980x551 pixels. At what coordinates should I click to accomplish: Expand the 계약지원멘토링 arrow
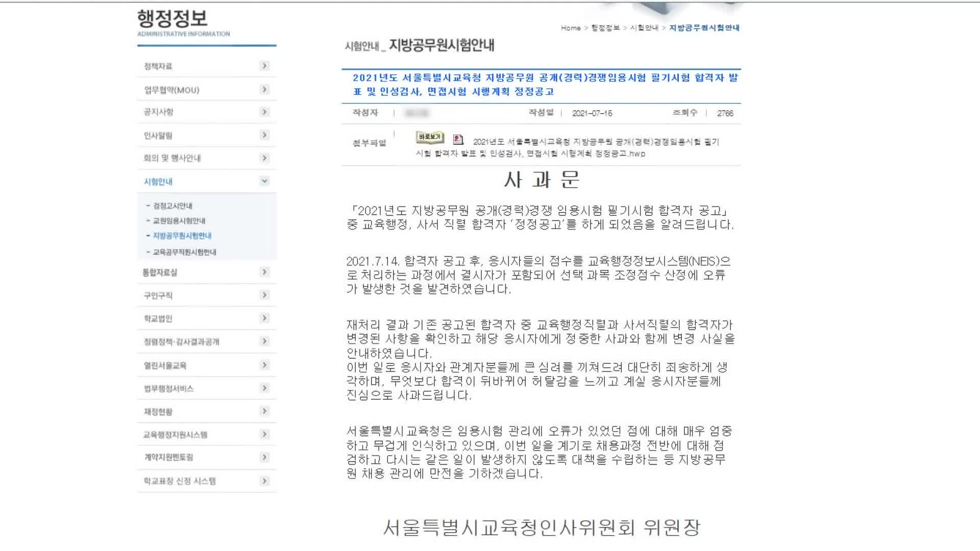[264, 457]
